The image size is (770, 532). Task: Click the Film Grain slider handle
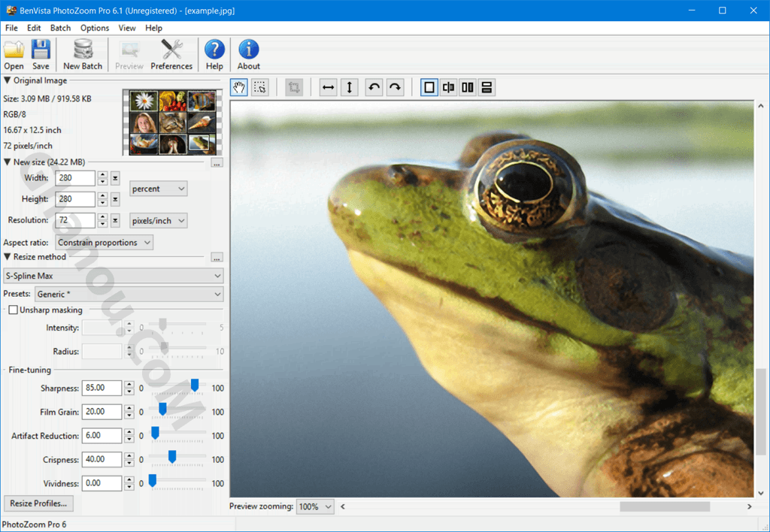[162, 409]
